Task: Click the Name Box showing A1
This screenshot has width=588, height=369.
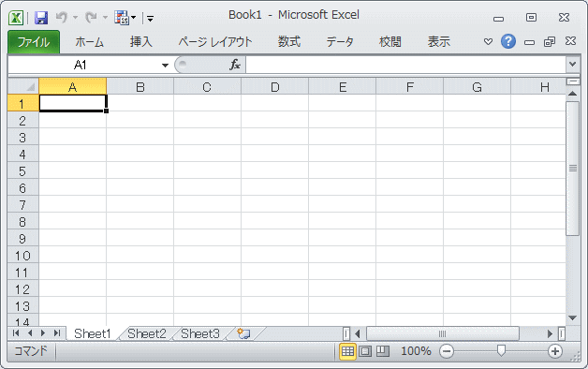Action: click(81, 66)
